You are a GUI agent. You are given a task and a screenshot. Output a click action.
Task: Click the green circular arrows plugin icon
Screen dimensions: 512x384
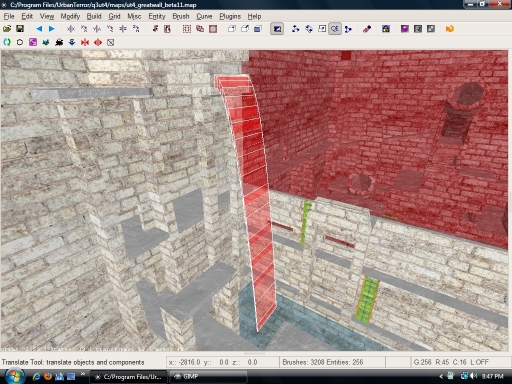(7, 42)
